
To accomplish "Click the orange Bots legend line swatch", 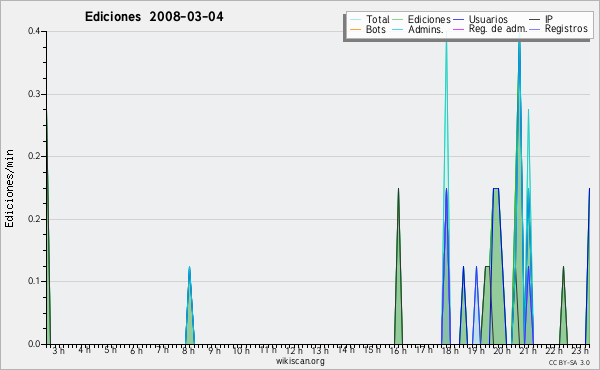I will 355,29.
